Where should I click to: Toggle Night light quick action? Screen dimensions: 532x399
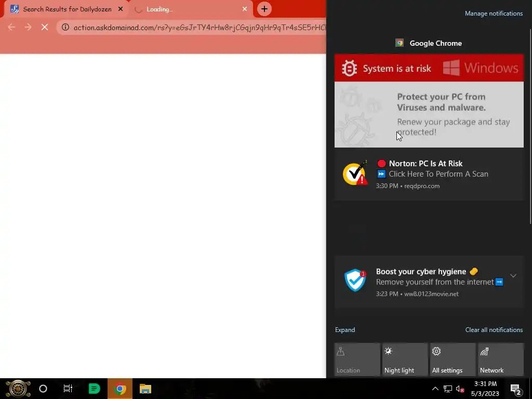[x=405, y=360]
